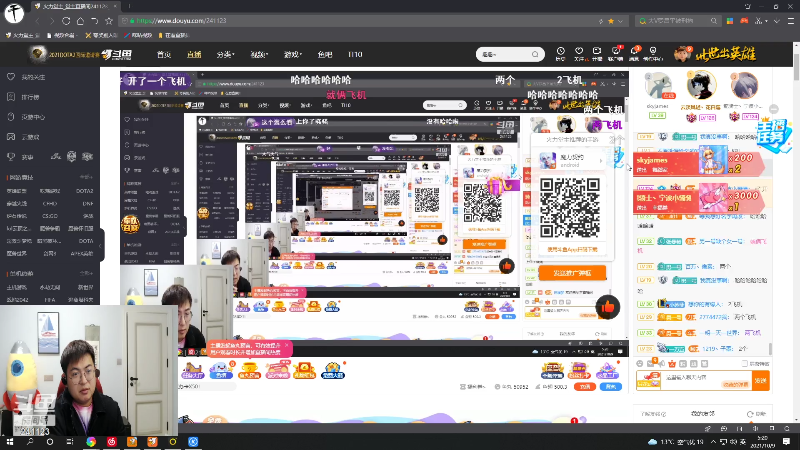Open the emoji face icon in the chat toolbar
800x450 pixels.
640,364
